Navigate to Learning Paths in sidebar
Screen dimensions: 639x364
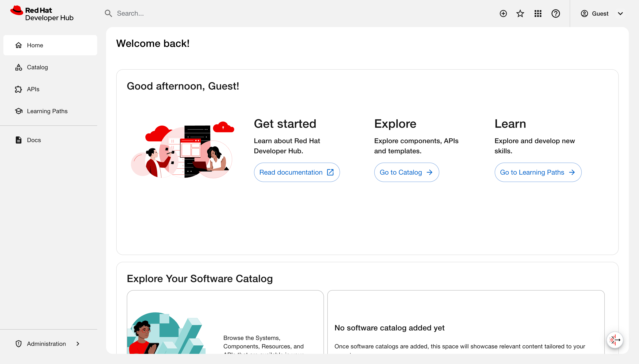[47, 111]
